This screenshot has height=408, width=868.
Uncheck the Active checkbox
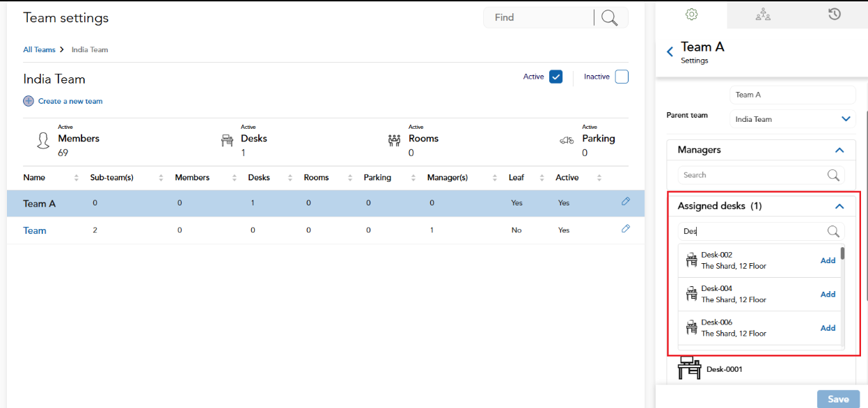tap(555, 77)
